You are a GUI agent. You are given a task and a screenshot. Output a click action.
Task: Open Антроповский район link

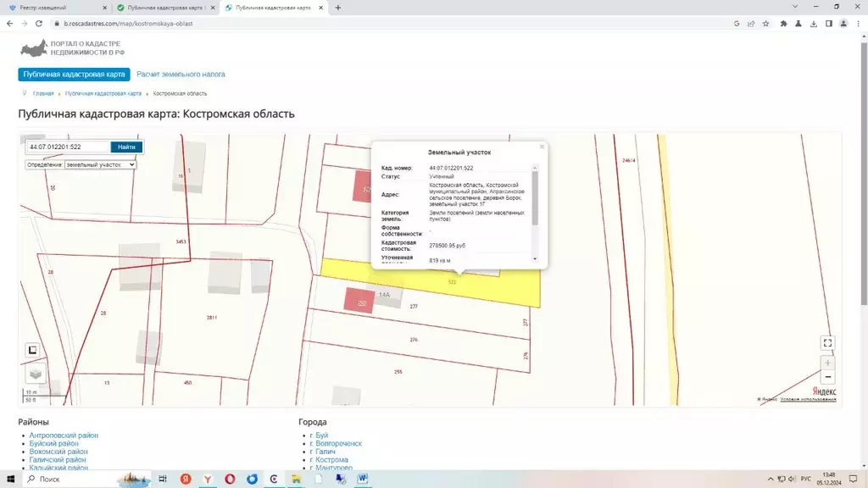(64, 435)
